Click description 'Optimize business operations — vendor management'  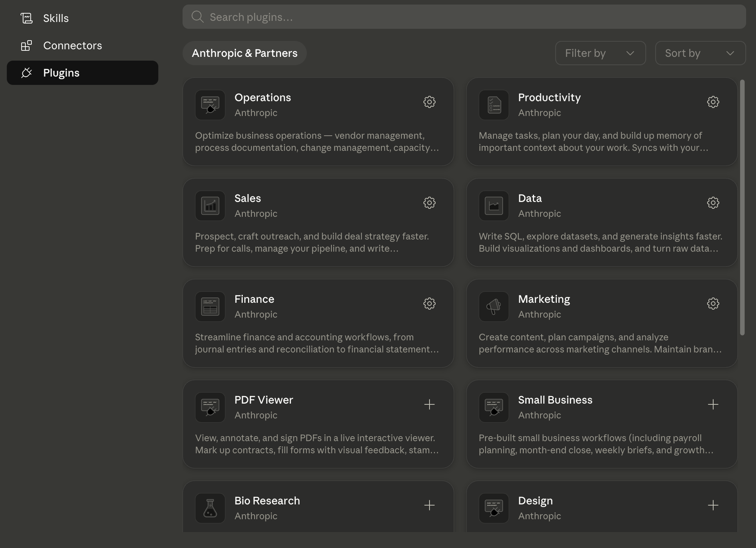(x=317, y=141)
